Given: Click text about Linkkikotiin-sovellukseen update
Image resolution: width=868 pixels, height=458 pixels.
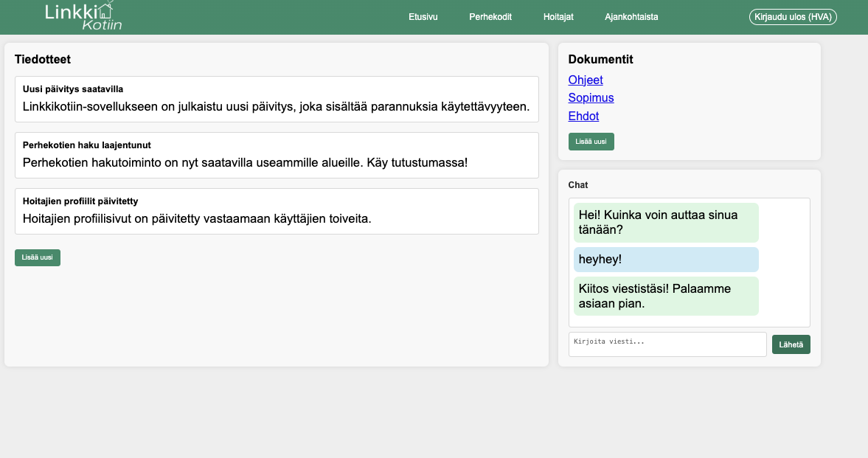Looking at the screenshot, I should (277, 107).
